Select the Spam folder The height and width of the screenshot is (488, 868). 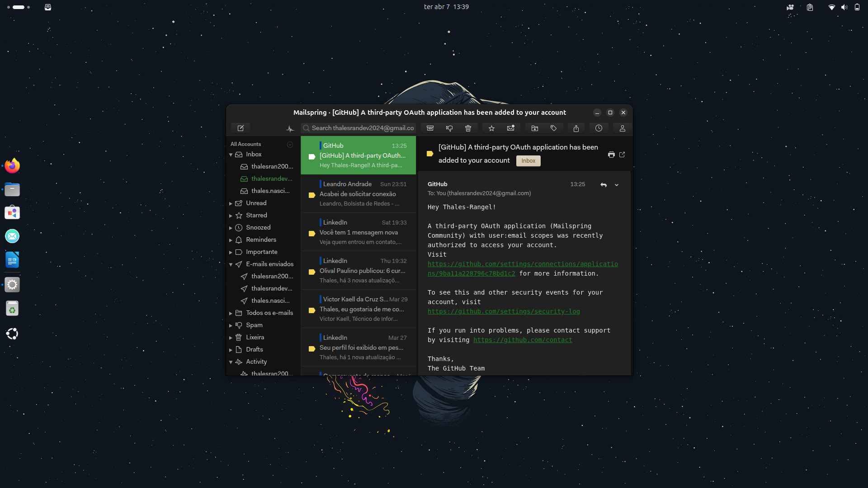254,325
